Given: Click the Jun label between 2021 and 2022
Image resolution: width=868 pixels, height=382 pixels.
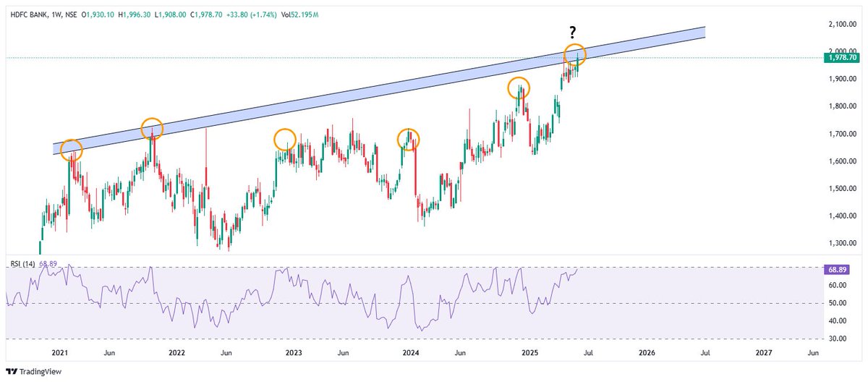Looking at the screenshot, I should coord(109,353).
